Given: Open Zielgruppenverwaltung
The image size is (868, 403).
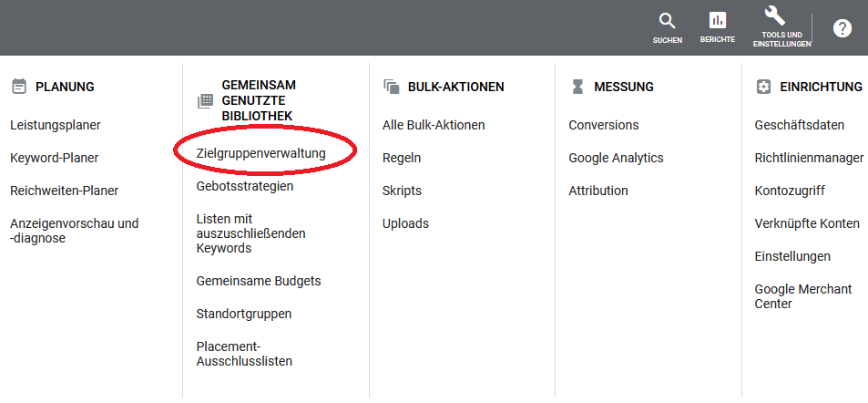Looking at the screenshot, I should [260, 153].
